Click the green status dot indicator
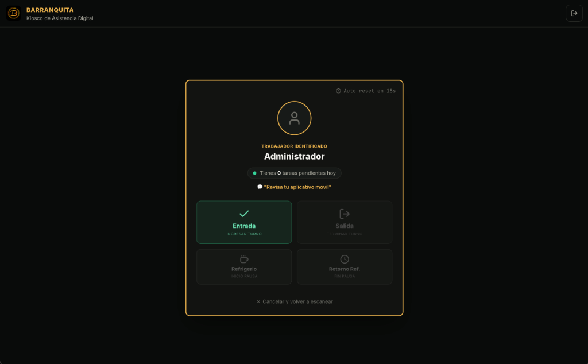 pos(254,173)
